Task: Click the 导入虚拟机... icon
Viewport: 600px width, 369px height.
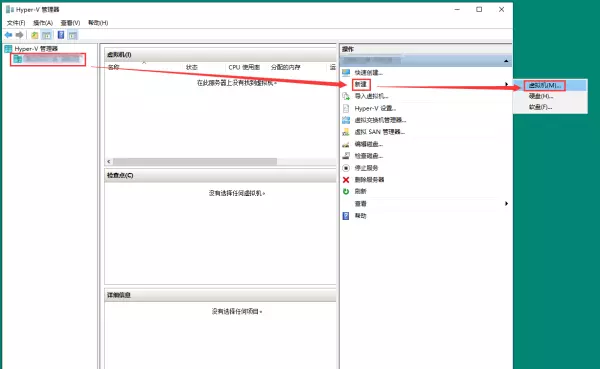Action: [x=346, y=96]
